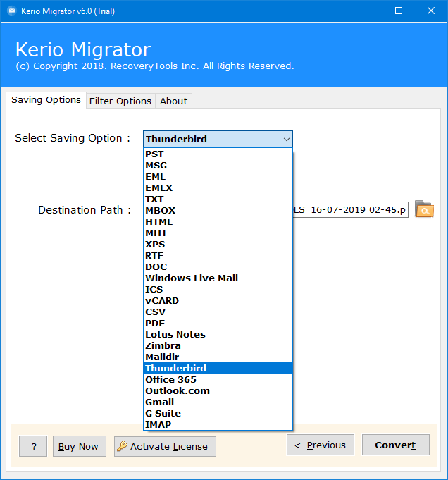This screenshot has height=480, width=448.
Task: Choose Windows Live Mail option
Action: coord(218,278)
